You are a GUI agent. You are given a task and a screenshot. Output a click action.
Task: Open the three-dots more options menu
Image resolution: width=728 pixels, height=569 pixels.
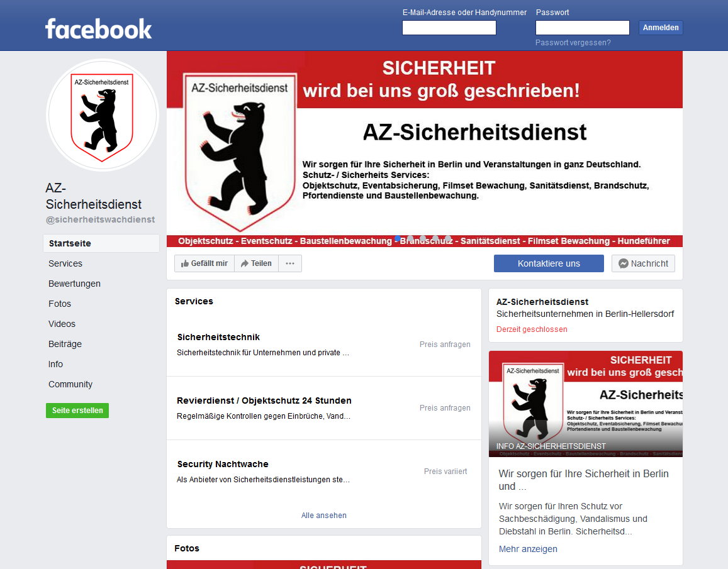[290, 263]
